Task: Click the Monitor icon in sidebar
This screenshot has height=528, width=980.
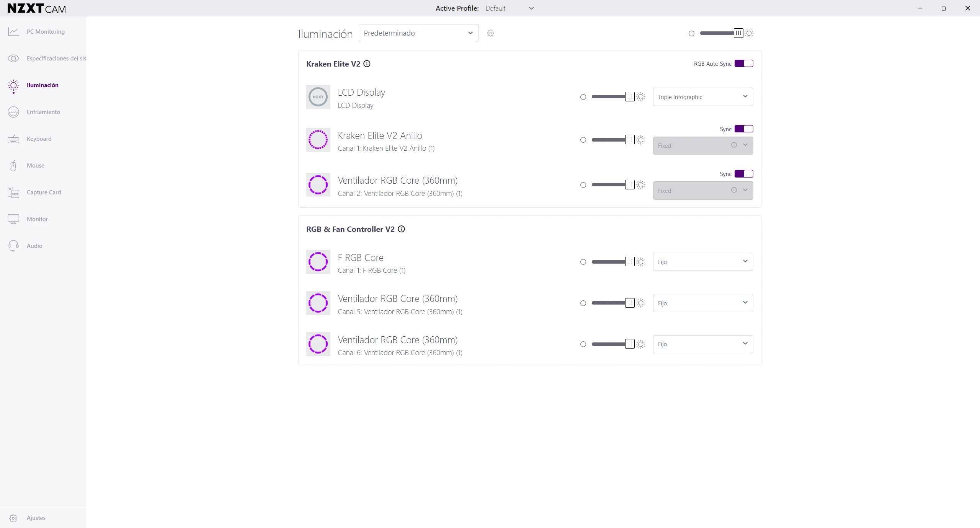Action: [13, 219]
